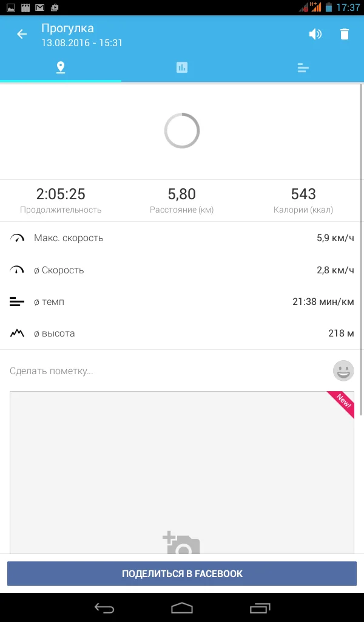Tap the smiley mood icon
364x622 pixels.
click(x=343, y=371)
